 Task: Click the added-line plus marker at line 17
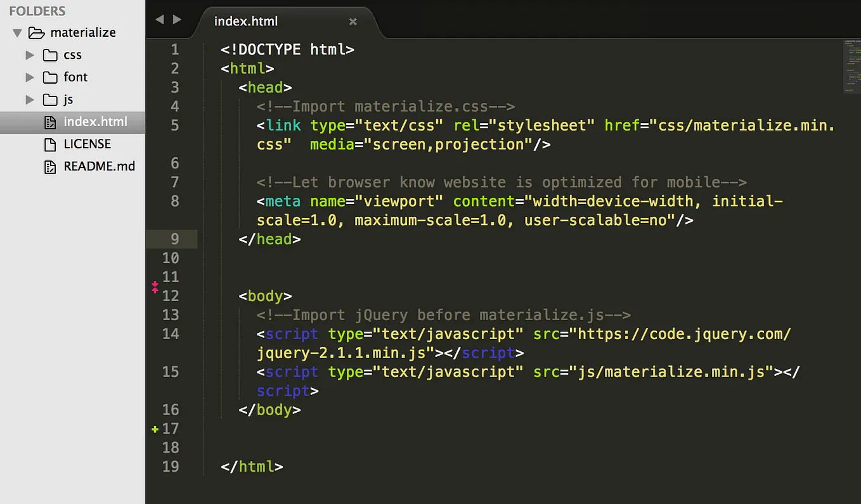click(154, 429)
